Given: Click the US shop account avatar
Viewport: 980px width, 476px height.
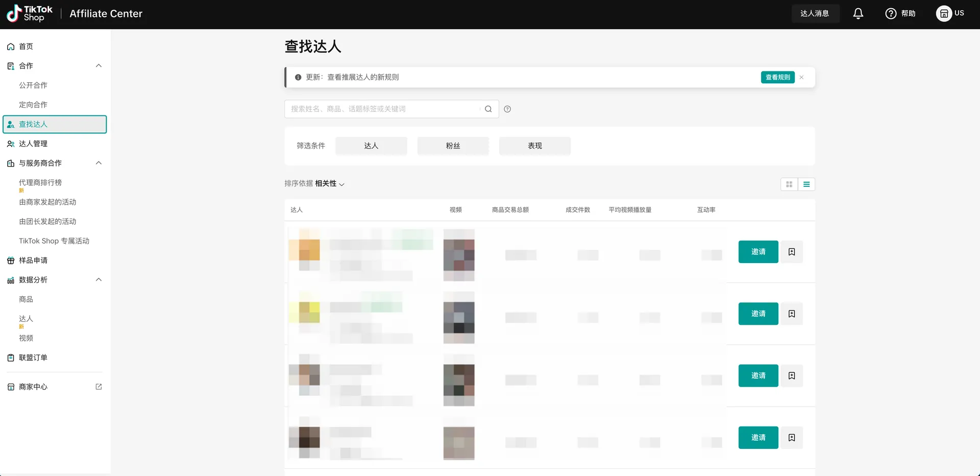Looking at the screenshot, I should click(x=944, y=14).
